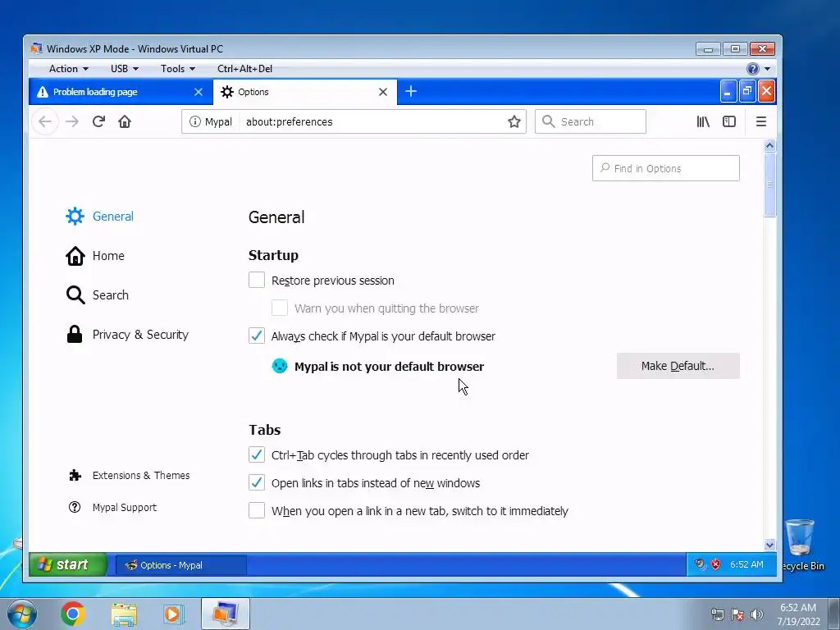Uncheck Always check if Mypal is default browser
This screenshot has width=840, height=630.
tap(257, 336)
